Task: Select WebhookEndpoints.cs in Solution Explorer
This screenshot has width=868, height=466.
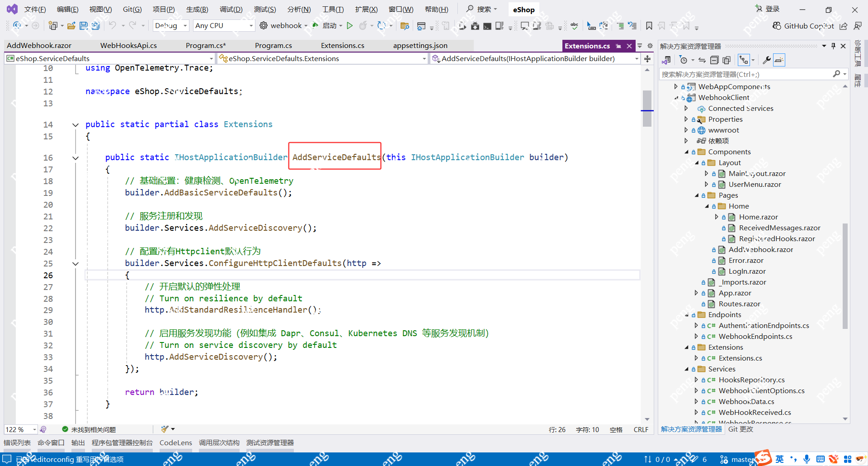Action: click(755, 337)
